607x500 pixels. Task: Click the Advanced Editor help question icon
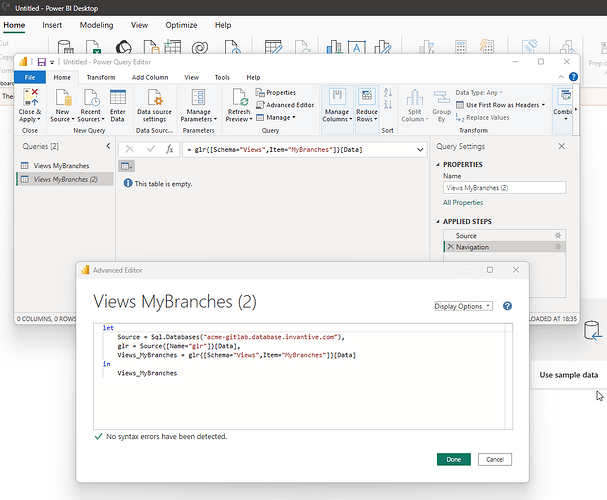pyautogui.click(x=507, y=306)
